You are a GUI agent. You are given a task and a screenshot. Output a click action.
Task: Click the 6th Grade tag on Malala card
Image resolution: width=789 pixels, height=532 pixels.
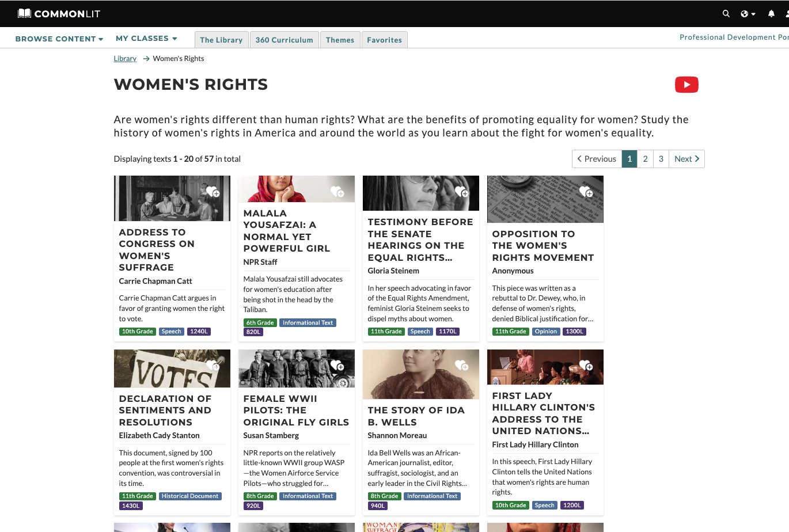pos(260,323)
